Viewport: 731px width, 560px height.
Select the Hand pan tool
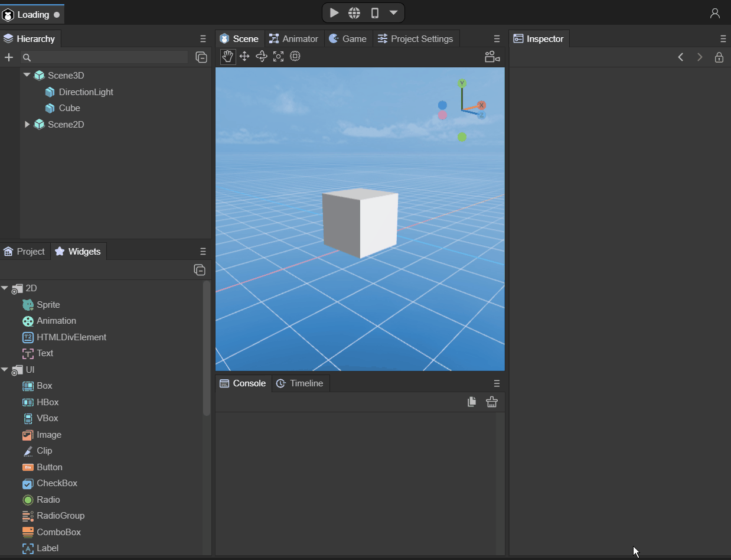pos(228,57)
